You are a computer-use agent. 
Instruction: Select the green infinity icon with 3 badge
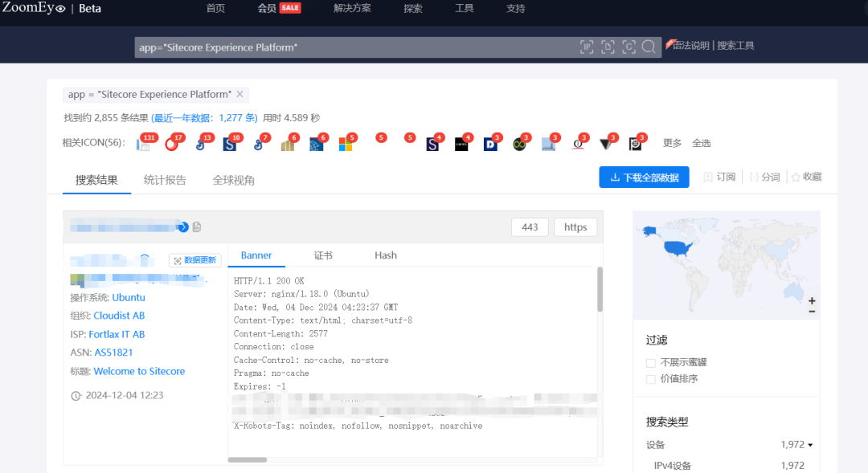point(519,145)
